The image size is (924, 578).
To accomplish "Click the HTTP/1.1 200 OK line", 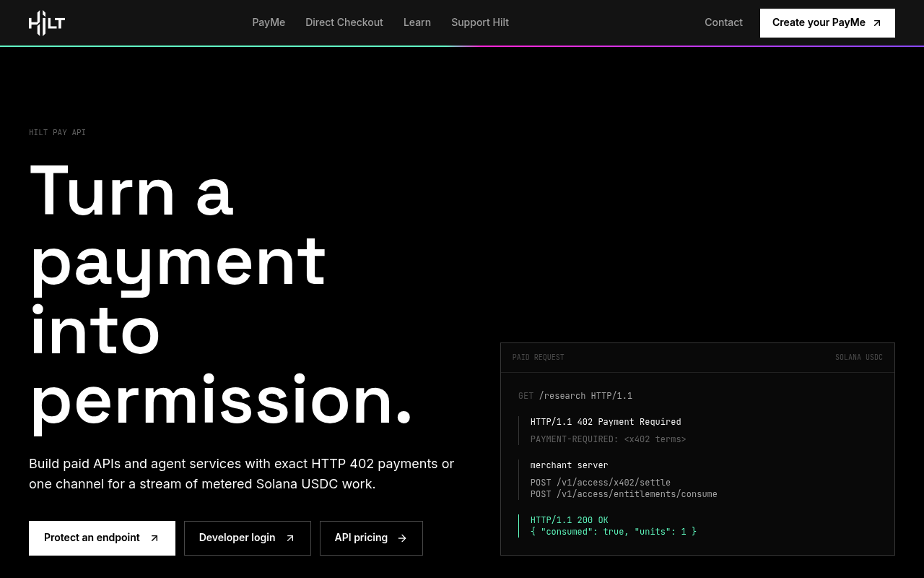I will click(x=569, y=520).
